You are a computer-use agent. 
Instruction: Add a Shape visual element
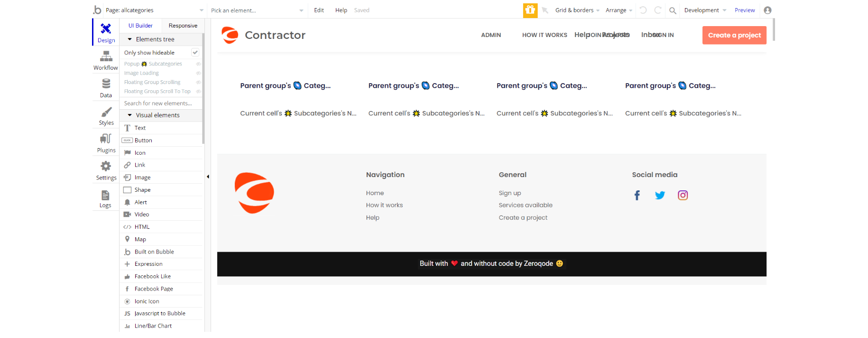point(162,189)
